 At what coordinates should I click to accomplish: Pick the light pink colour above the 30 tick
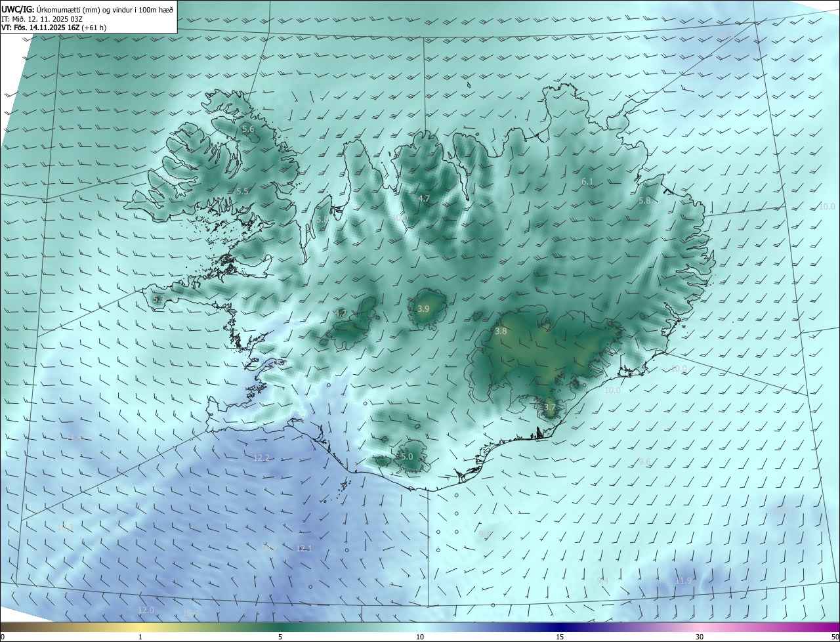click(700, 627)
